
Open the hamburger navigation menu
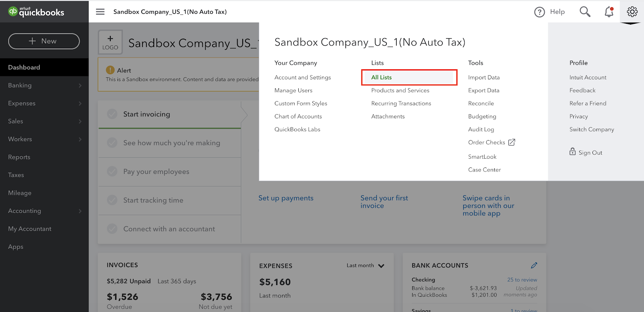click(x=100, y=12)
